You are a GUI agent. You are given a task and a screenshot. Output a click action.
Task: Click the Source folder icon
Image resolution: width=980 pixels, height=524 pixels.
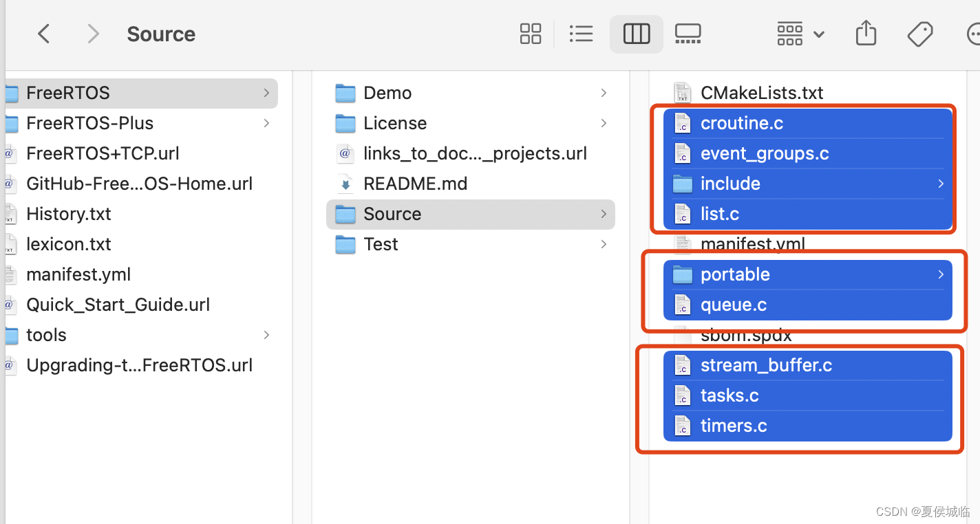coord(345,214)
